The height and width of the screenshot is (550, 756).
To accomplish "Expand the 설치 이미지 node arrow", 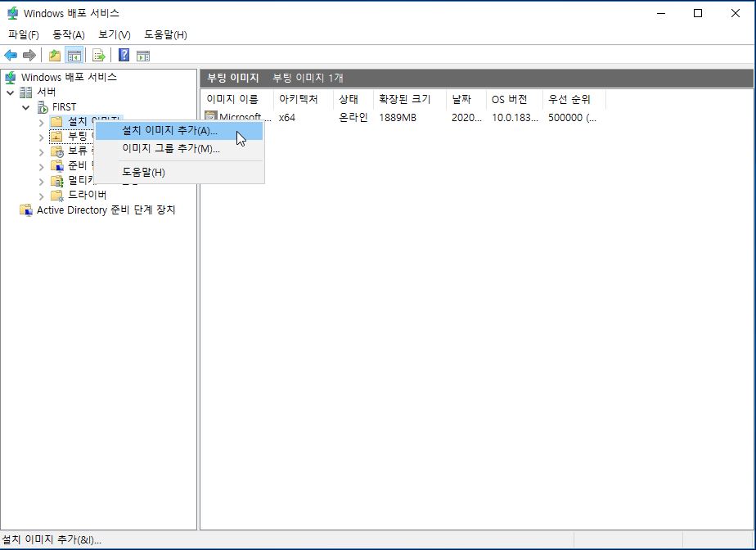I will [x=42, y=122].
